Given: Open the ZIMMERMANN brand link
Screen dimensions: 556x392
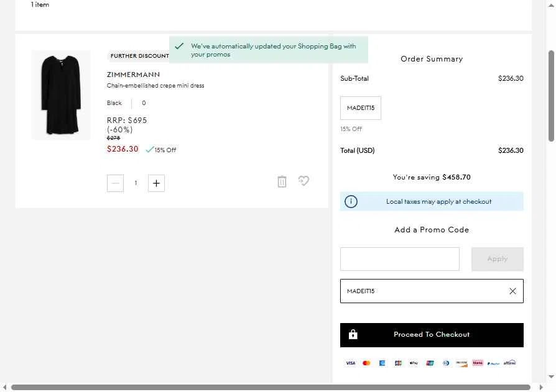Looking at the screenshot, I should (133, 75).
